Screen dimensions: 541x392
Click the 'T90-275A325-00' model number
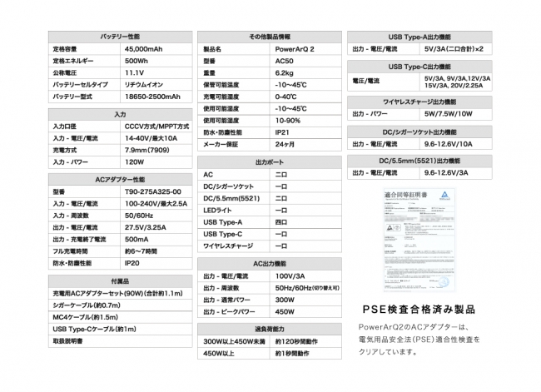153,192
